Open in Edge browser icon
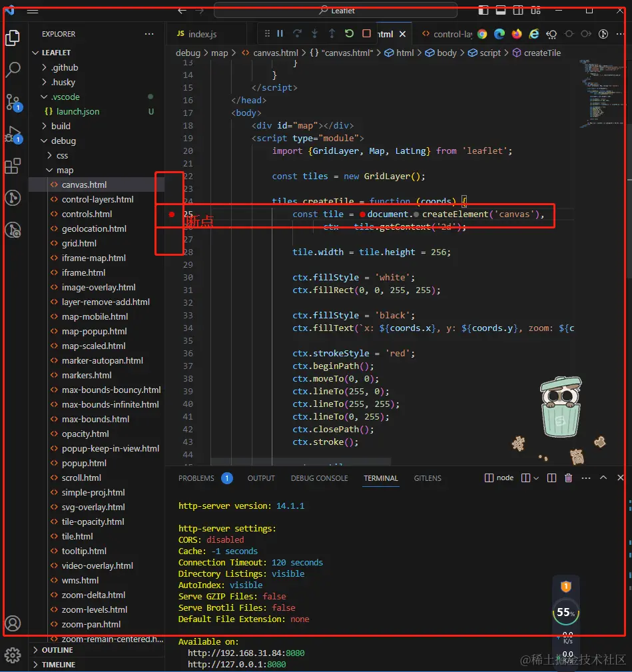 499,34
